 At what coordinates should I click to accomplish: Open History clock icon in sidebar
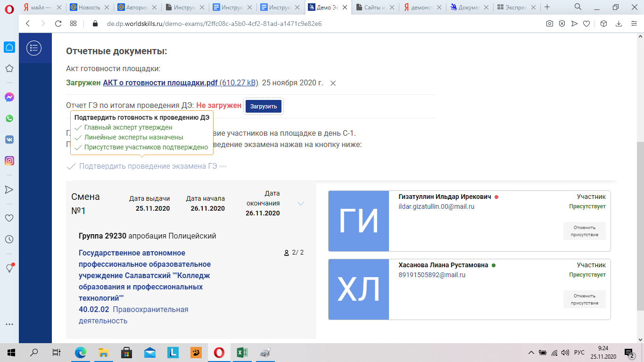(9, 239)
